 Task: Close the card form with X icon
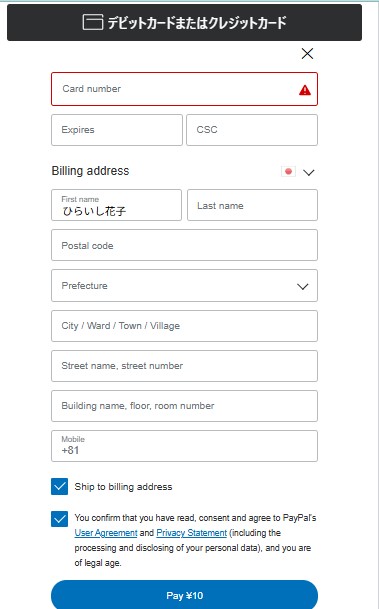[307, 54]
